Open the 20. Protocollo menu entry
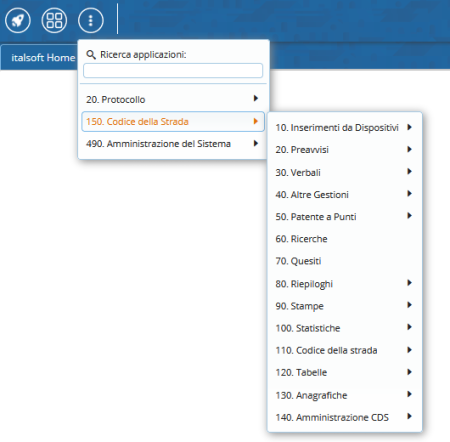450x442 pixels. 173,99
